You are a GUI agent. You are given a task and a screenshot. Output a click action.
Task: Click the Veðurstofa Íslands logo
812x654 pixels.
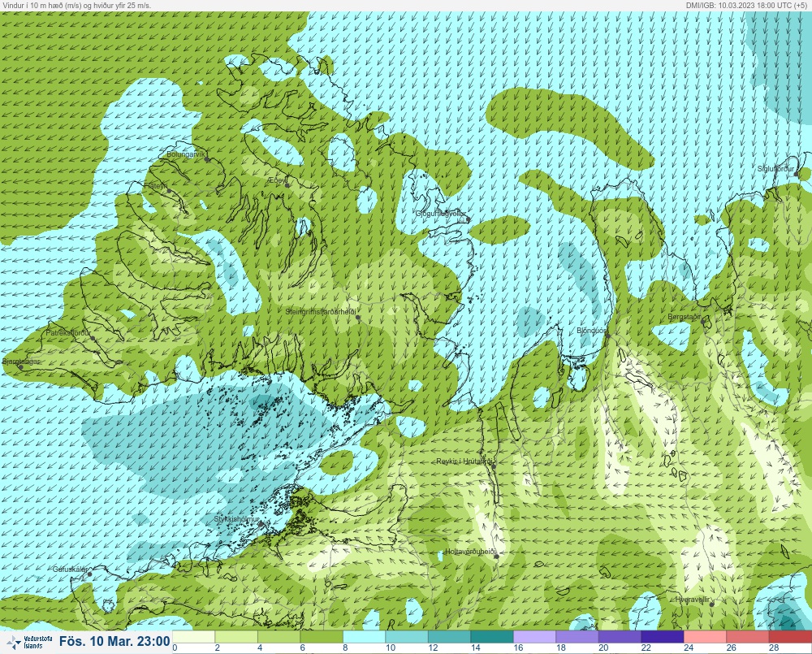(28, 642)
